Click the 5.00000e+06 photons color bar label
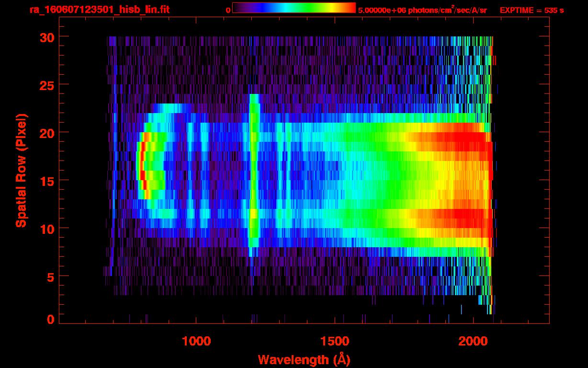The image size is (588, 368). [422, 10]
